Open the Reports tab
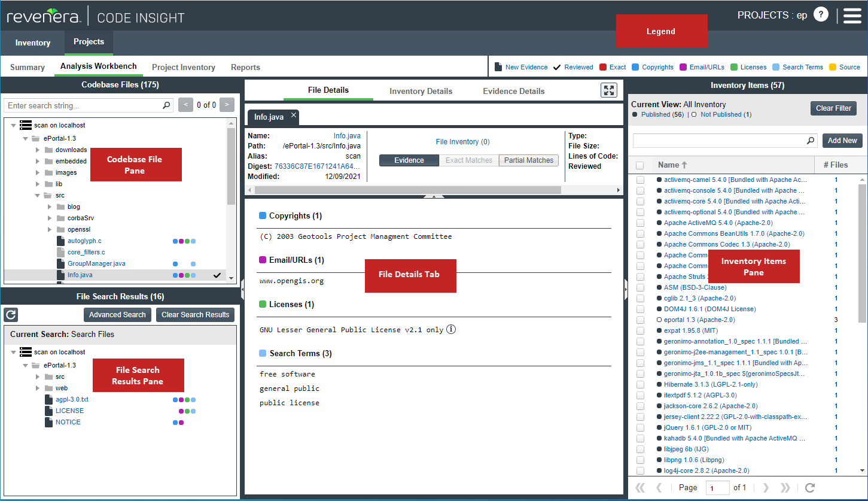Image resolution: width=868 pixels, height=501 pixels. [x=245, y=67]
